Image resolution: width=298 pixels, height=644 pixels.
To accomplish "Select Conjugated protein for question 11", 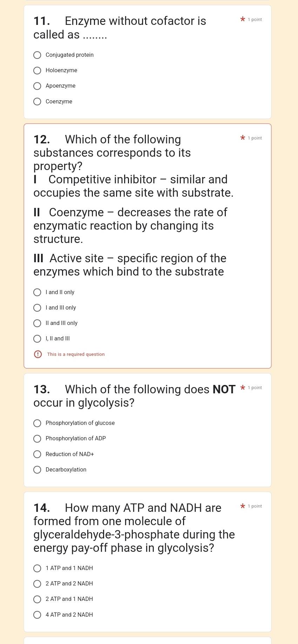I will pos(37,55).
